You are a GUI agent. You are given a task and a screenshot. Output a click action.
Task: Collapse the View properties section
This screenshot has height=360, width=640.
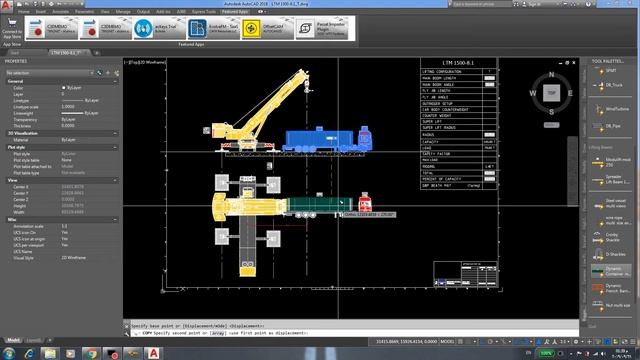[115, 180]
